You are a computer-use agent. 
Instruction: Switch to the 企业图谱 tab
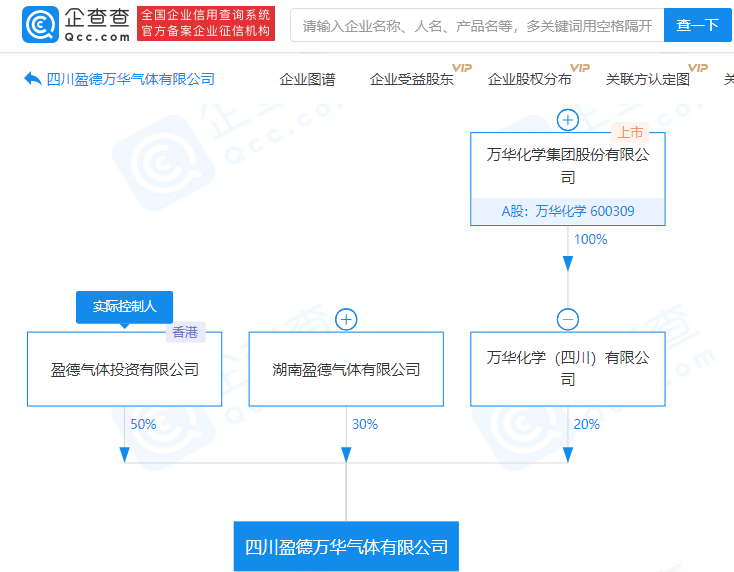pos(307,79)
